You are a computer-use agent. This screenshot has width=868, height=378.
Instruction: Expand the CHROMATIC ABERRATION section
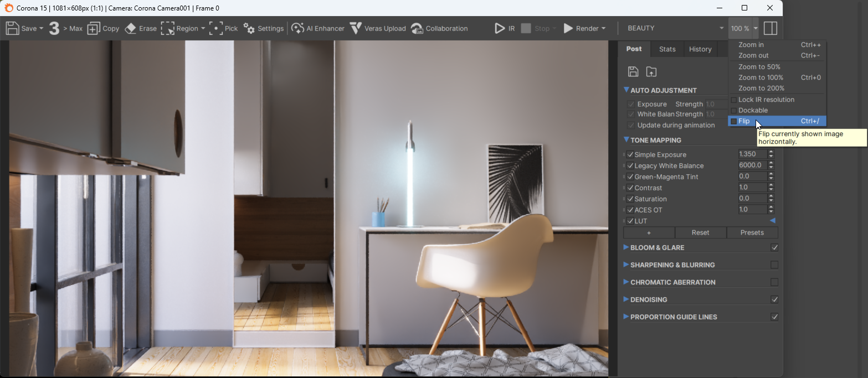pyautogui.click(x=626, y=282)
